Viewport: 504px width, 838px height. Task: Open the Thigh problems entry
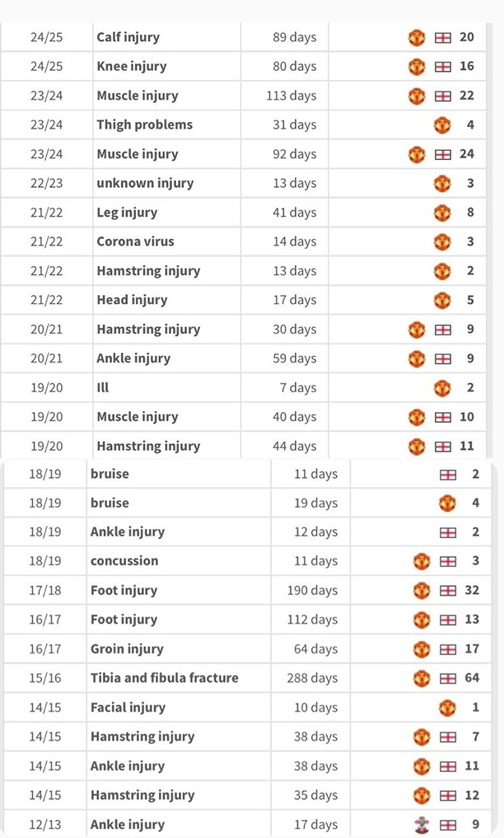(x=144, y=125)
